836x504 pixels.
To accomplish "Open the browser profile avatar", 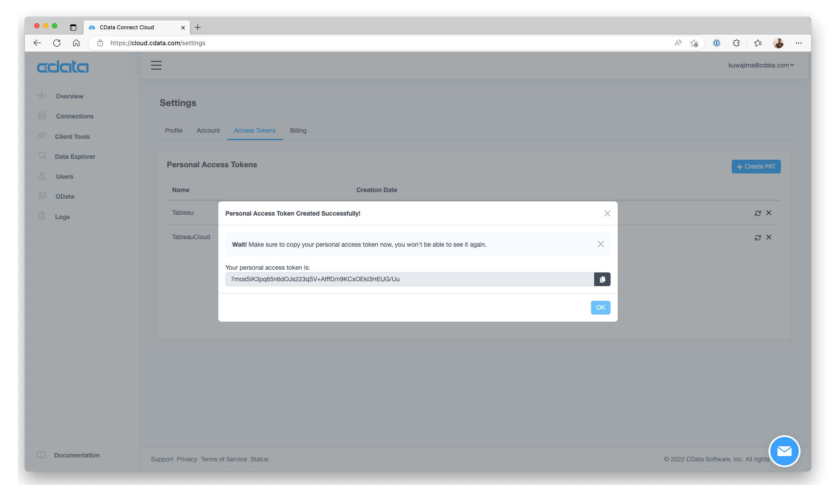I will pyautogui.click(x=778, y=43).
